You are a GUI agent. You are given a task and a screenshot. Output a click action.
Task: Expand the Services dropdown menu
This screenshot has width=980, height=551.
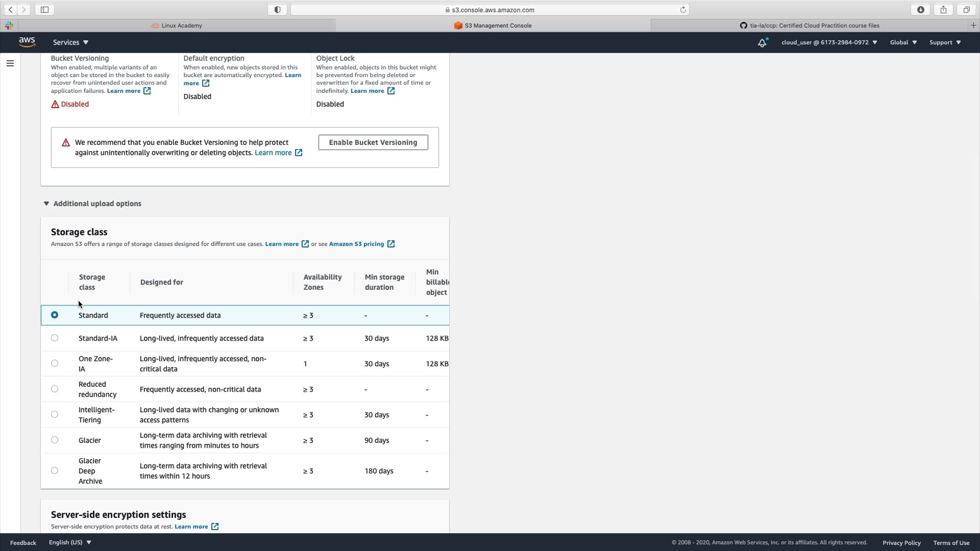tap(71, 43)
